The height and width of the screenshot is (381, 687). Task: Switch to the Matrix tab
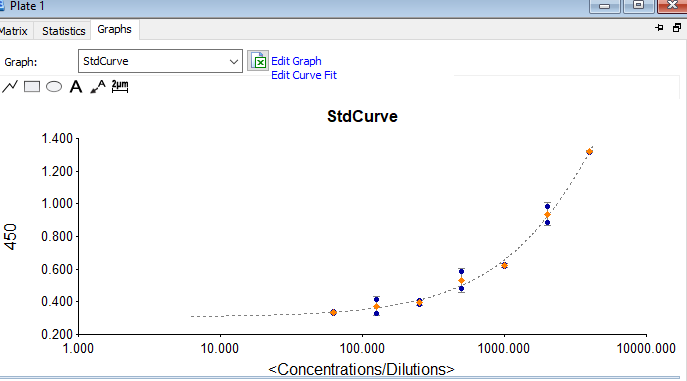[14, 31]
